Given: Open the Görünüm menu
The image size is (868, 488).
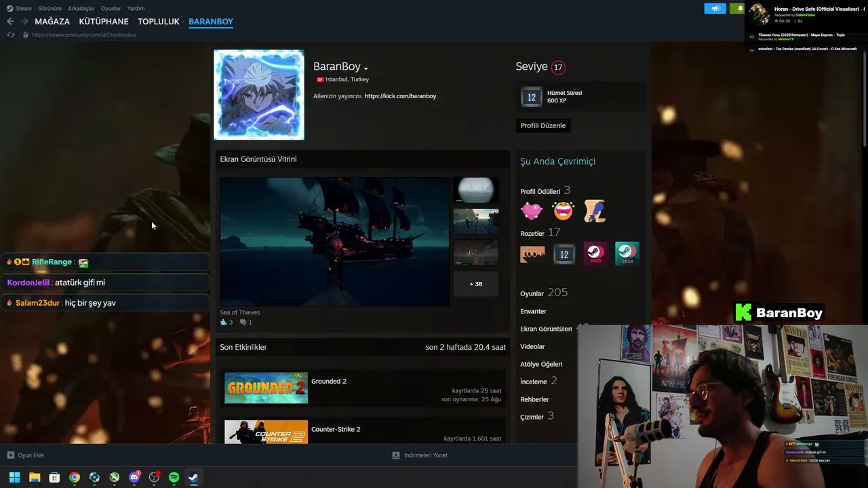Looking at the screenshot, I should point(50,8).
